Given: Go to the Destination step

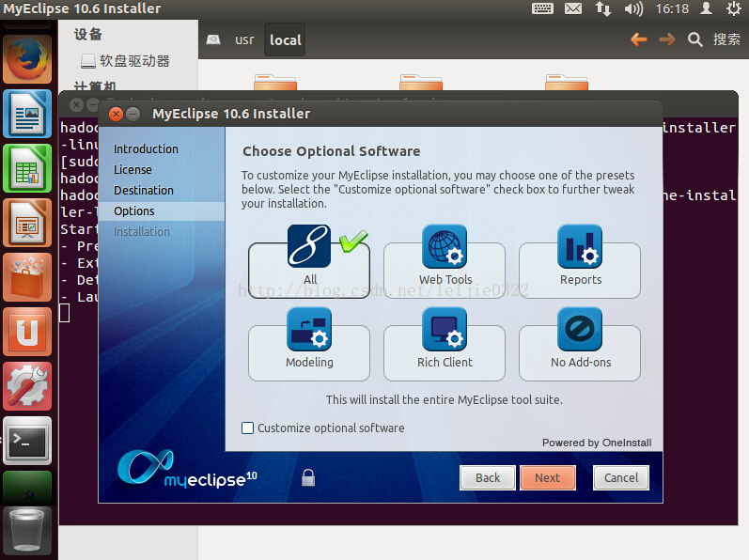Looking at the screenshot, I should click(x=143, y=190).
